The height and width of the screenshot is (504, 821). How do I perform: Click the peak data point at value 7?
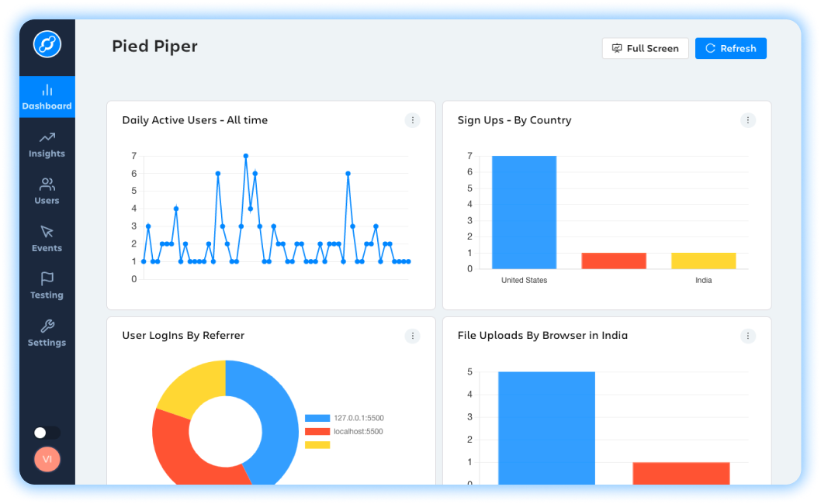click(245, 156)
